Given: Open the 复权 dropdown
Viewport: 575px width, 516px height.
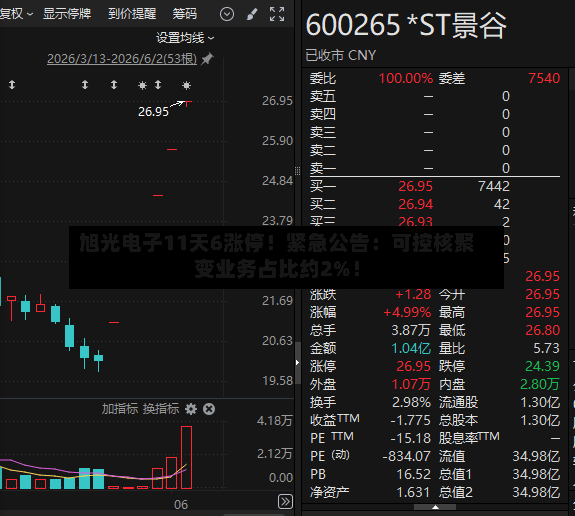Looking at the screenshot, I should [16, 14].
